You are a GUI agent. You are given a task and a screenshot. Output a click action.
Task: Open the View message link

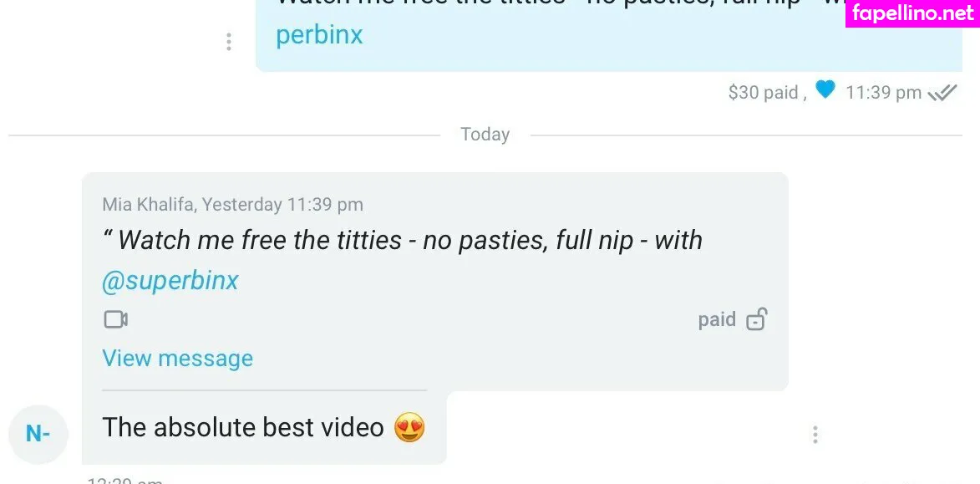177,359
